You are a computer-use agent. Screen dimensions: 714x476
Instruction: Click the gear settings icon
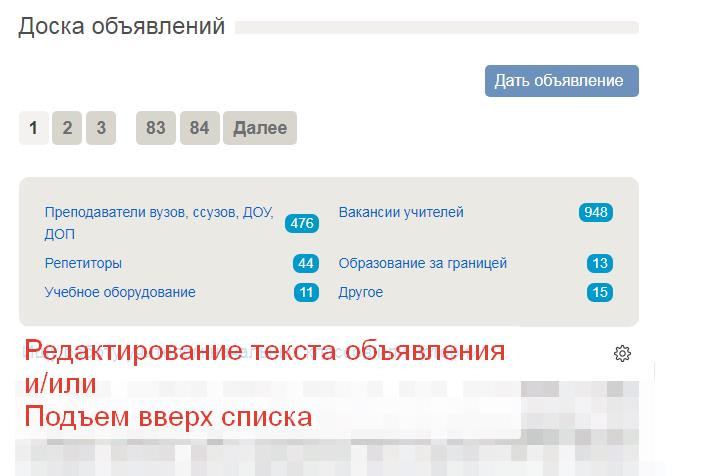(x=622, y=353)
